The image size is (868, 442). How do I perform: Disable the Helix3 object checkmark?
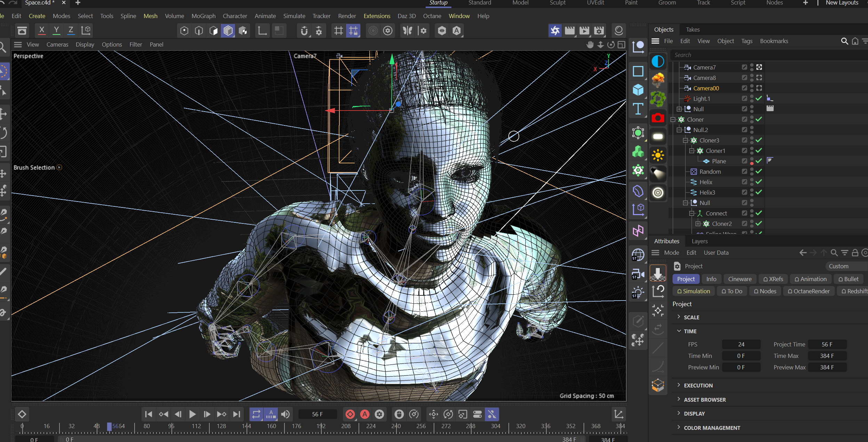click(x=759, y=192)
